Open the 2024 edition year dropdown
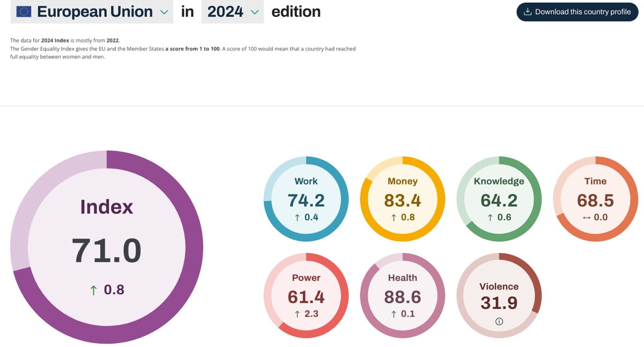Image resolution: width=644 pixels, height=347 pixels. coord(232,12)
